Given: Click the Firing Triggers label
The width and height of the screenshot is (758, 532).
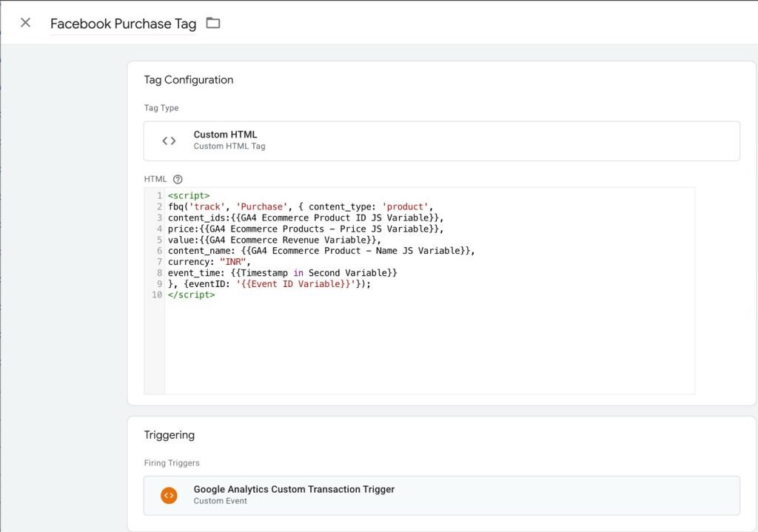Looking at the screenshot, I should [x=172, y=463].
